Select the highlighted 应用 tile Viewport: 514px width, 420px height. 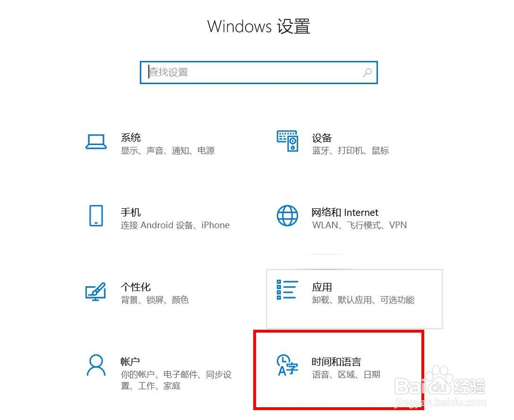[354, 299]
